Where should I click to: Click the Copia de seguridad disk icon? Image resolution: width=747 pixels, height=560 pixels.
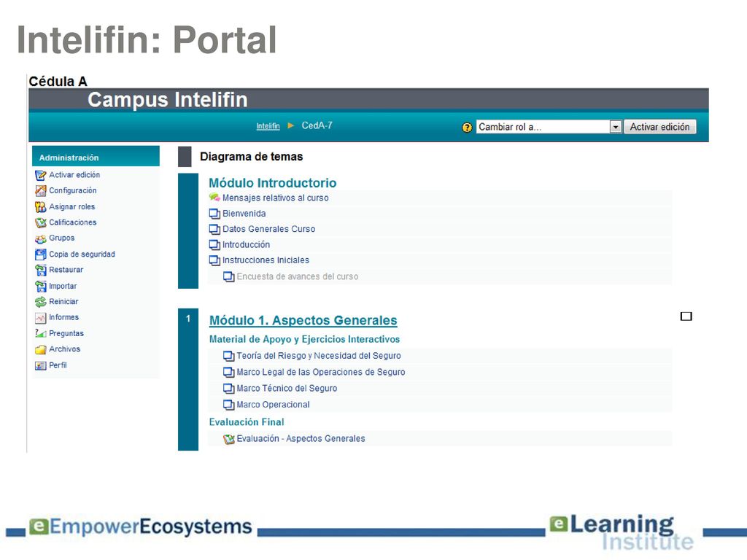click(x=41, y=254)
